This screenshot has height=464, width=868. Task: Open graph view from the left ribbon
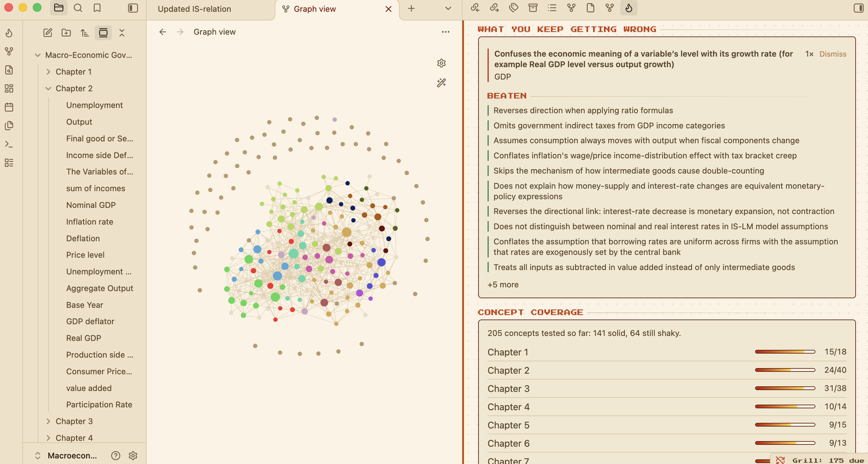(x=9, y=51)
